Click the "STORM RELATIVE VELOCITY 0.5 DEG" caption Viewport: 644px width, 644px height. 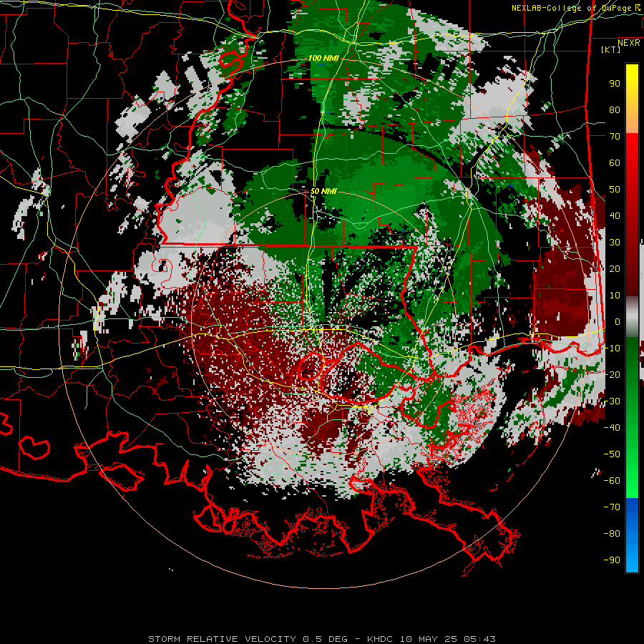(248, 639)
